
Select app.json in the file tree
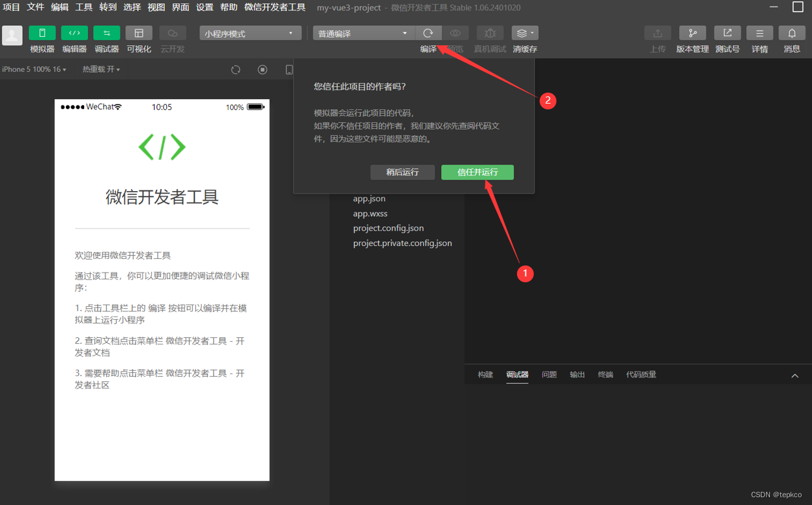369,199
